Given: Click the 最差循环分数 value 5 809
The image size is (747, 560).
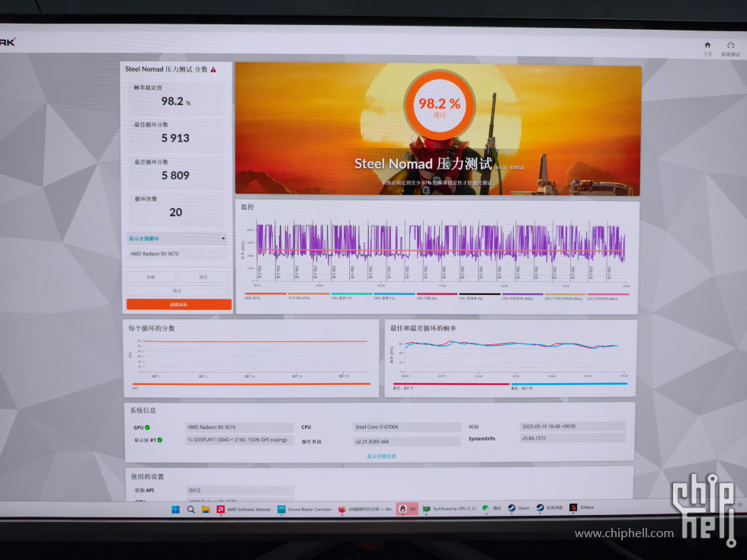Looking at the screenshot, I should [x=175, y=176].
